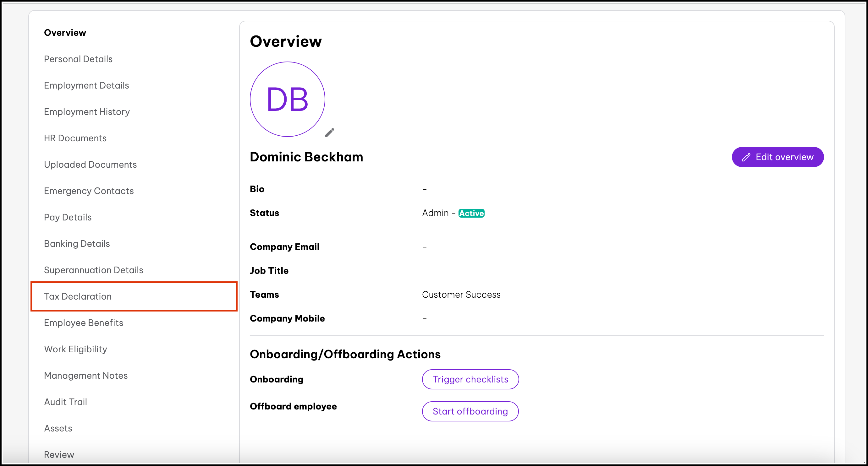Image resolution: width=868 pixels, height=466 pixels.
Task: Select Superannuation Details item
Action: (x=94, y=270)
